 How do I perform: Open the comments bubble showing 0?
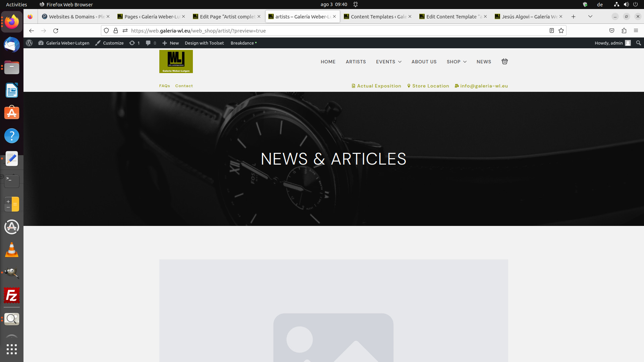151,43
